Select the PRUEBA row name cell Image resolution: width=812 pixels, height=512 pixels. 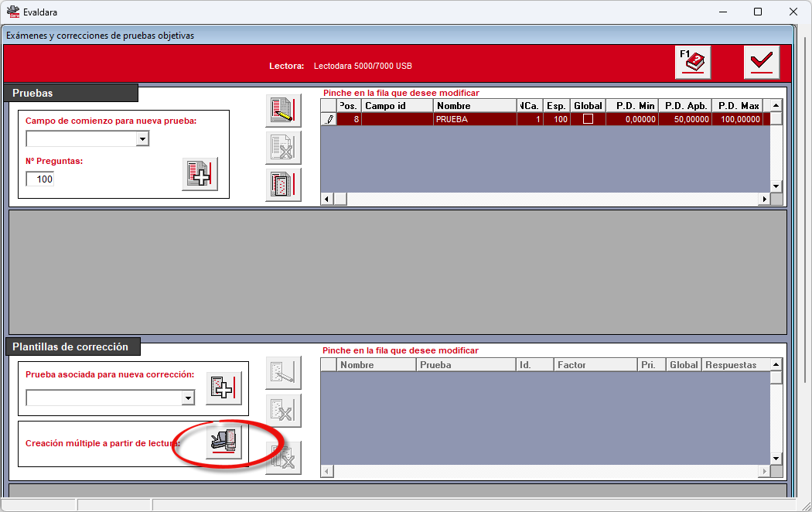coord(475,119)
